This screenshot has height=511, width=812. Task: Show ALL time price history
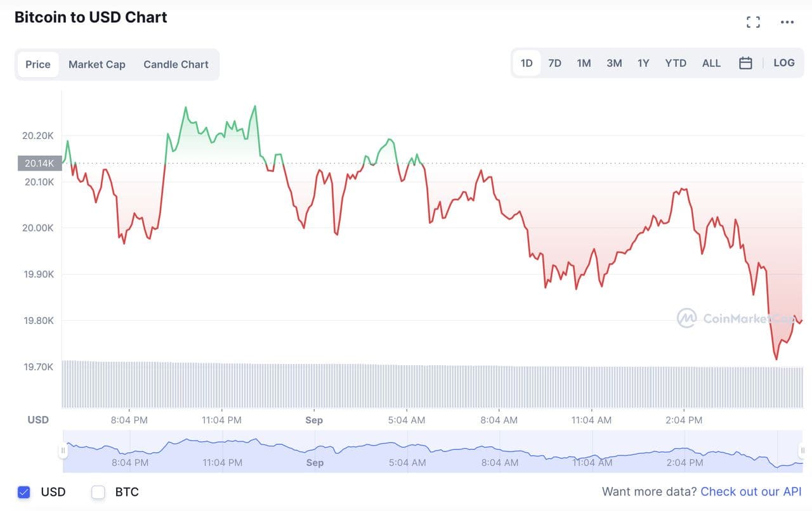[x=711, y=63]
